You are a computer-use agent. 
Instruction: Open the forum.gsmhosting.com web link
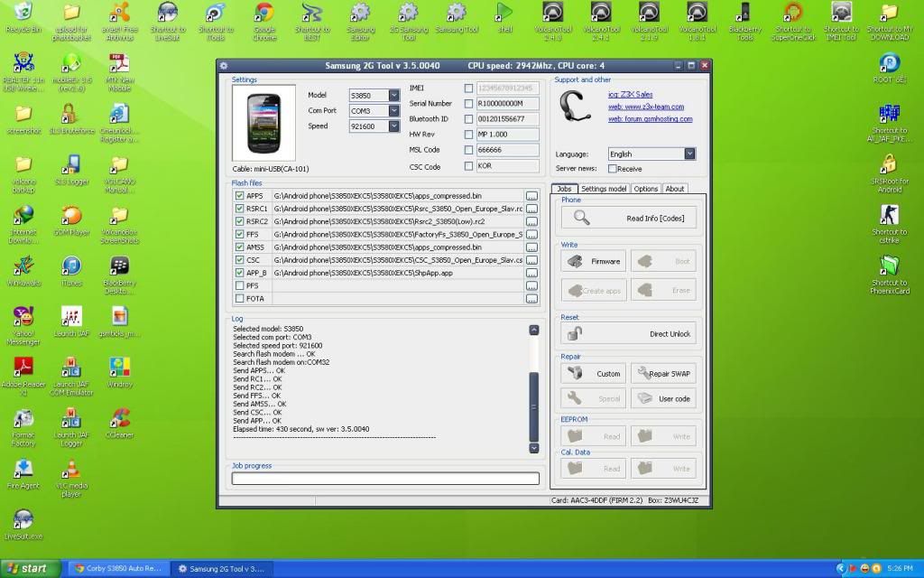pyautogui.click(x=650, y=119)
